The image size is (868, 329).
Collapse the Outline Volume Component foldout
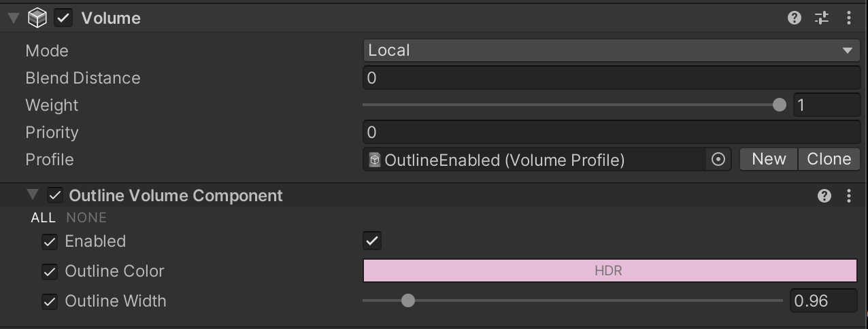click(32, 196)
